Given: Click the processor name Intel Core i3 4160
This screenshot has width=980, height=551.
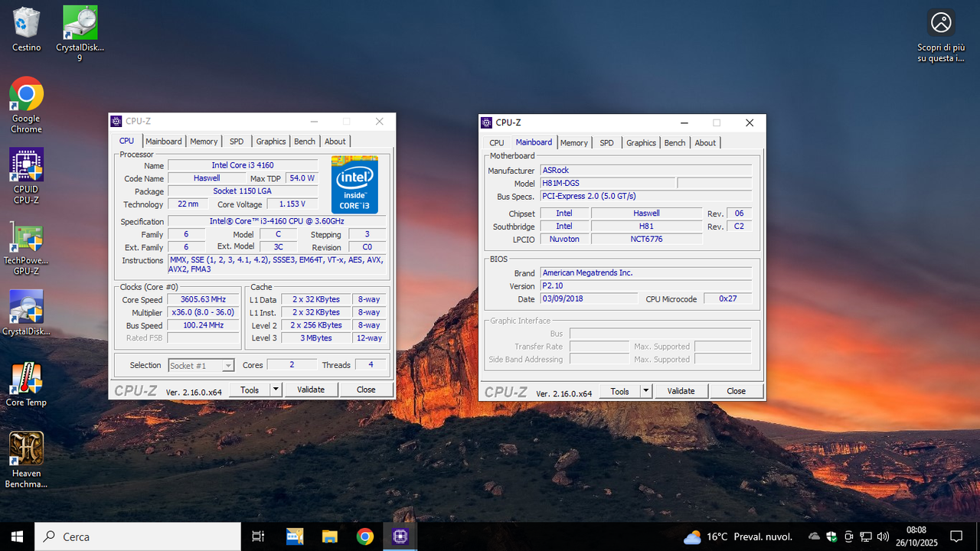Looking at the screenshot, I should [243, 165].
